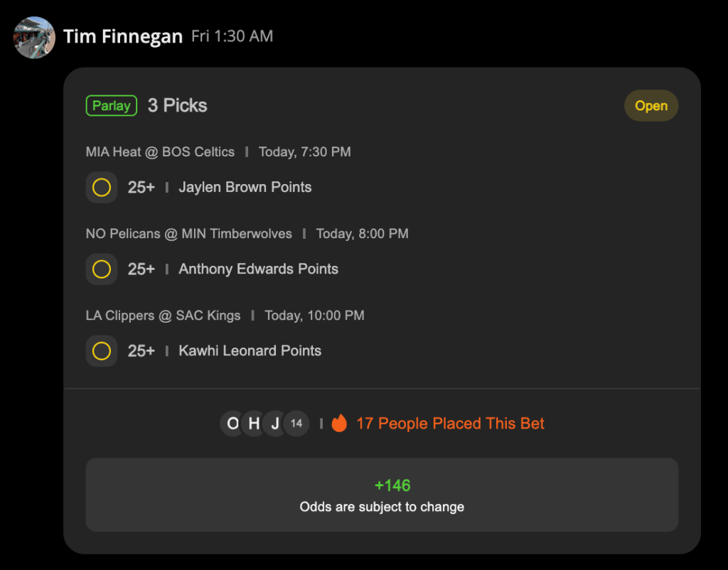The width and height of the screenshot is (728, 570).
Task: Click the yellow Open status pill
Action: pyautogui.click(x=651, y=106)
